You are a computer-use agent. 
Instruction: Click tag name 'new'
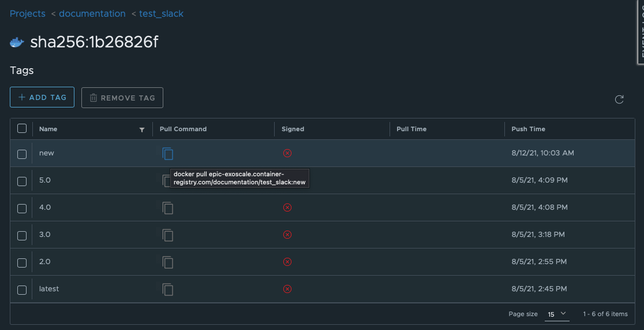point(46,153)
